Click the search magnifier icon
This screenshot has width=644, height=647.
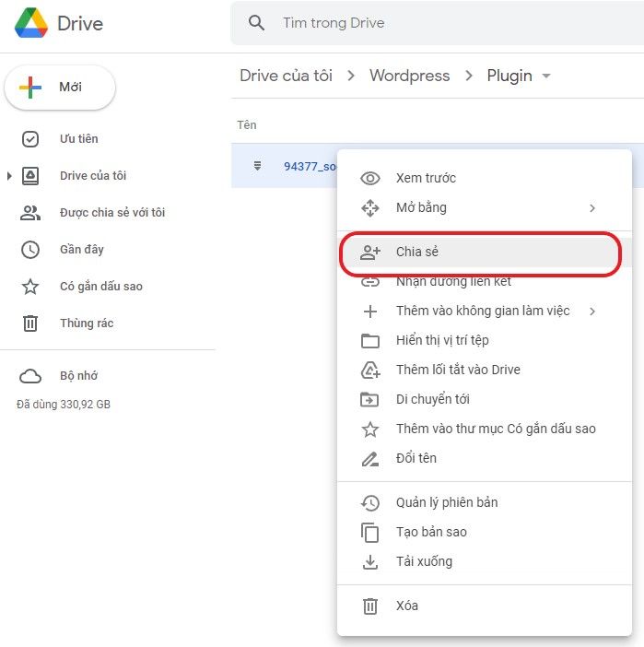click(x=258, y=23)
